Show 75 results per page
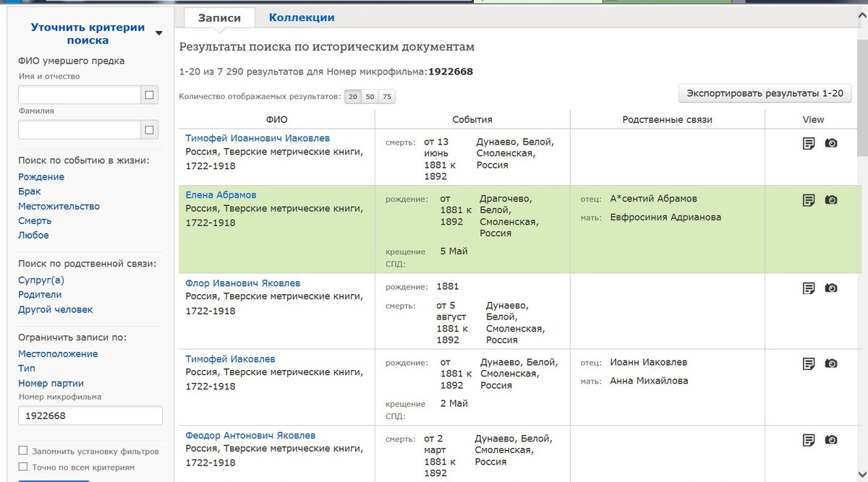 click(x=387, y=97)
